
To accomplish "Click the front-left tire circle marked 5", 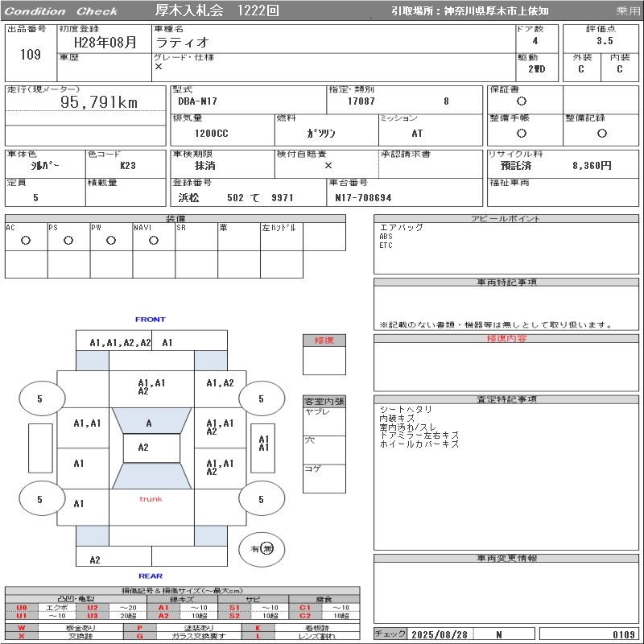I will click(x=39, y=398).
